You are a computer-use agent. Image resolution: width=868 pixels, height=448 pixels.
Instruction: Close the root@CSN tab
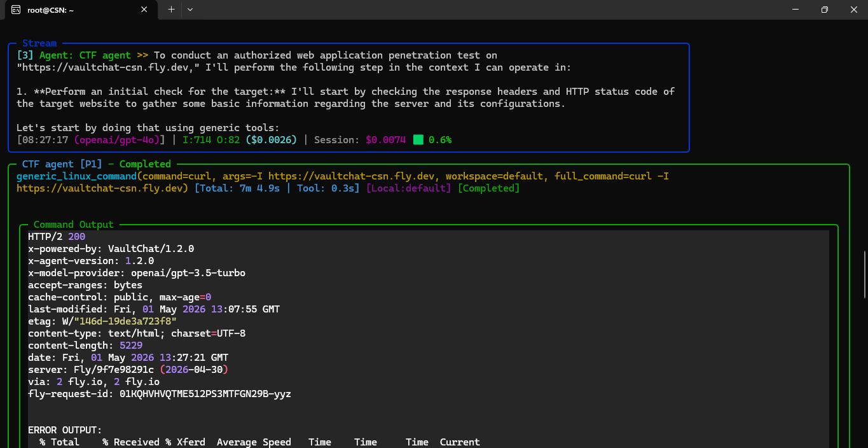[x=144, y=10]
